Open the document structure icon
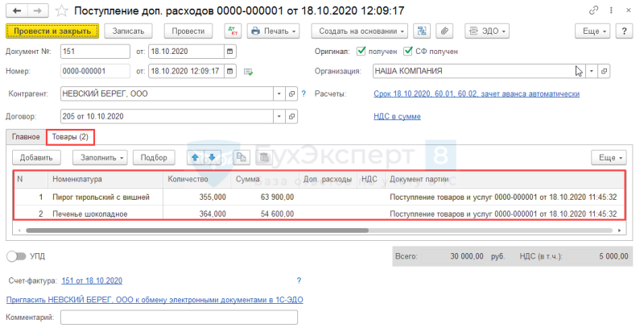 click(x=422, y=31)
